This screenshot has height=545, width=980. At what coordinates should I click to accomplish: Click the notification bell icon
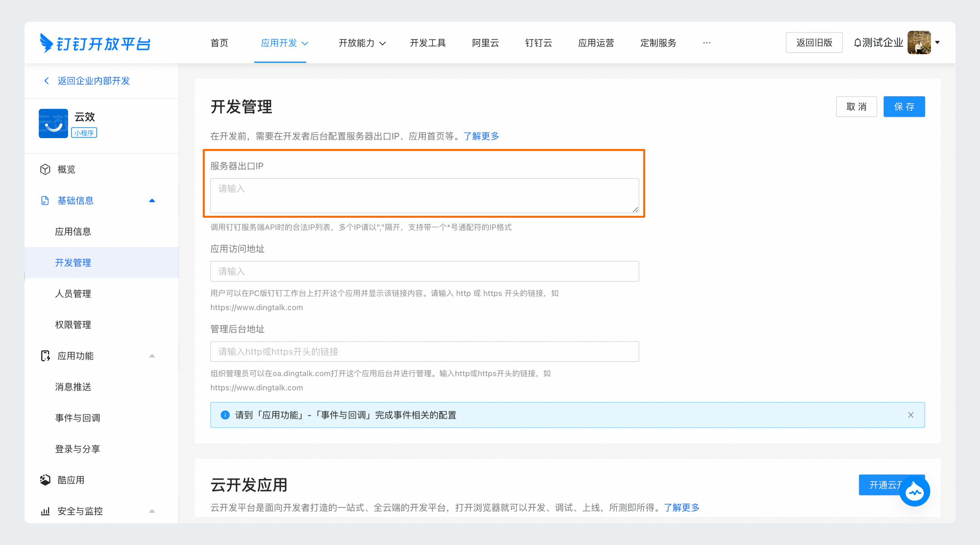coord(857,43)
